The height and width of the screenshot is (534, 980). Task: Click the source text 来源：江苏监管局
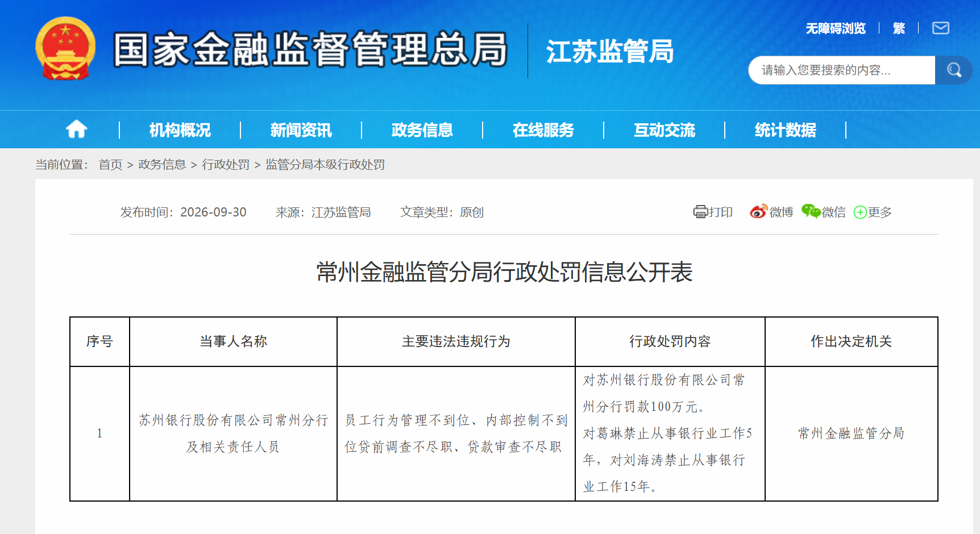coord(323,212)
